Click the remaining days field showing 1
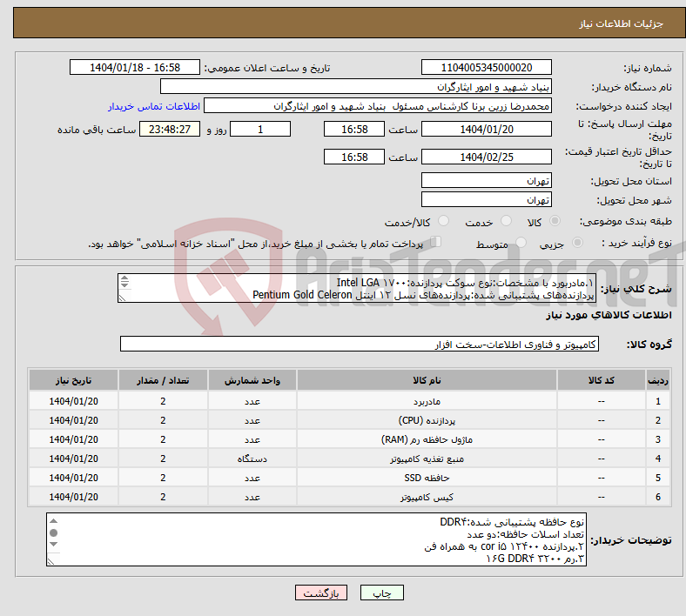The width and height of the screenshot is (686, 616). (260, 129)
